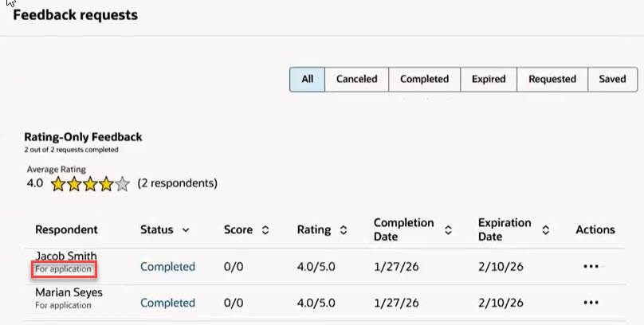The width and height of the screenshot is (644, 325).
Task: Select Jacob Smith respondent name
Action: tap(66, 256)
